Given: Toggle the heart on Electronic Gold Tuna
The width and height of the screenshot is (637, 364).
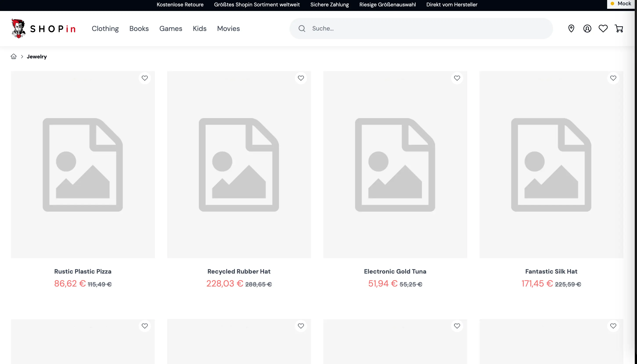Looking at the screenshot, I should (x=456, y=78).
